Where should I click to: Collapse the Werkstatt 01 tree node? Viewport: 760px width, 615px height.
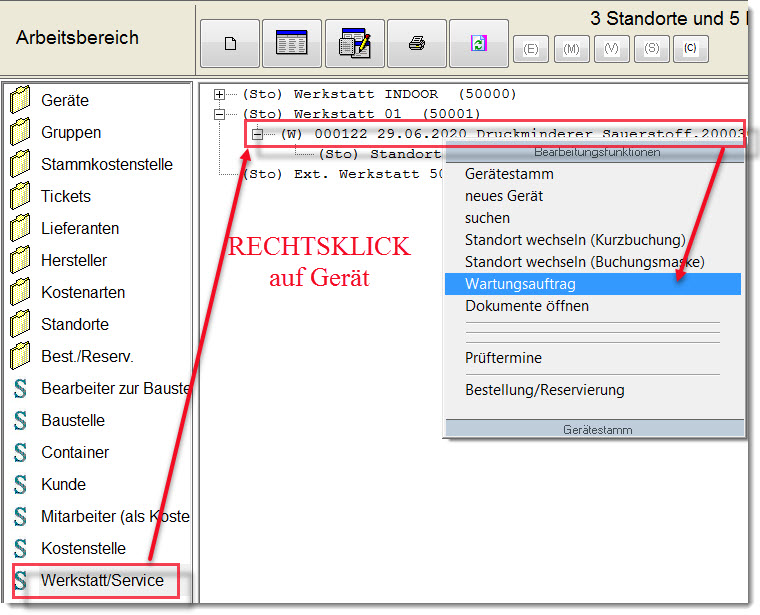(220, 114)
